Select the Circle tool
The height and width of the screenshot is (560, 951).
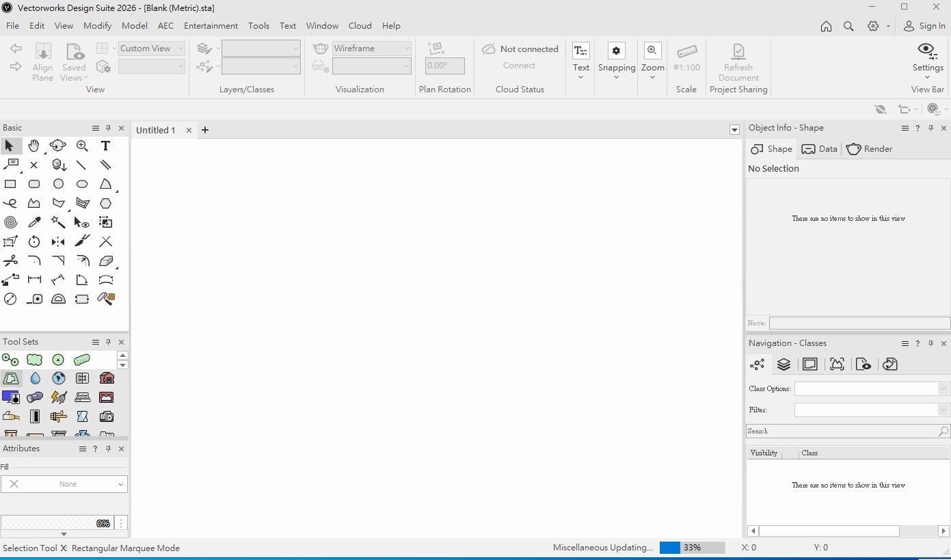tap(58, 184)
